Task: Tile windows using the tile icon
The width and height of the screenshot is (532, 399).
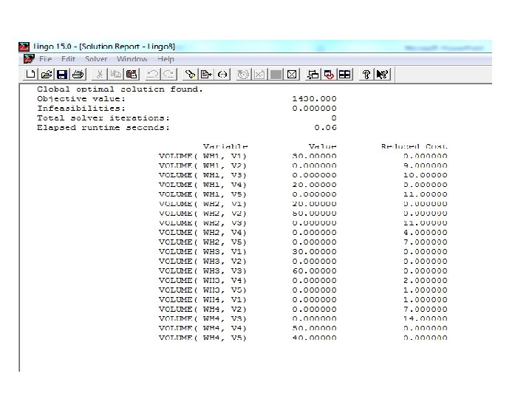Action: 345,74
